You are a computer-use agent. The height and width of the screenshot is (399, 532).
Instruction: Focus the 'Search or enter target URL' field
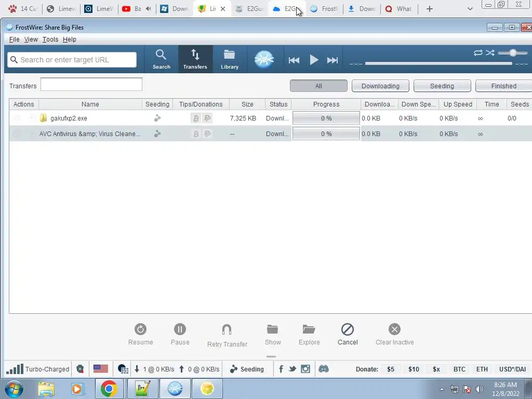click(72, 60)
